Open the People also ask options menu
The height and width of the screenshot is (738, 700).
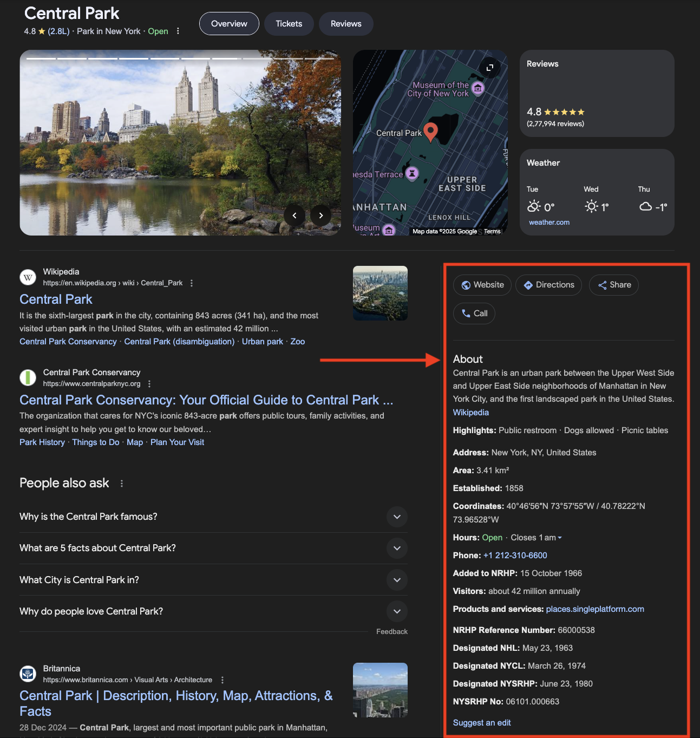122,484
